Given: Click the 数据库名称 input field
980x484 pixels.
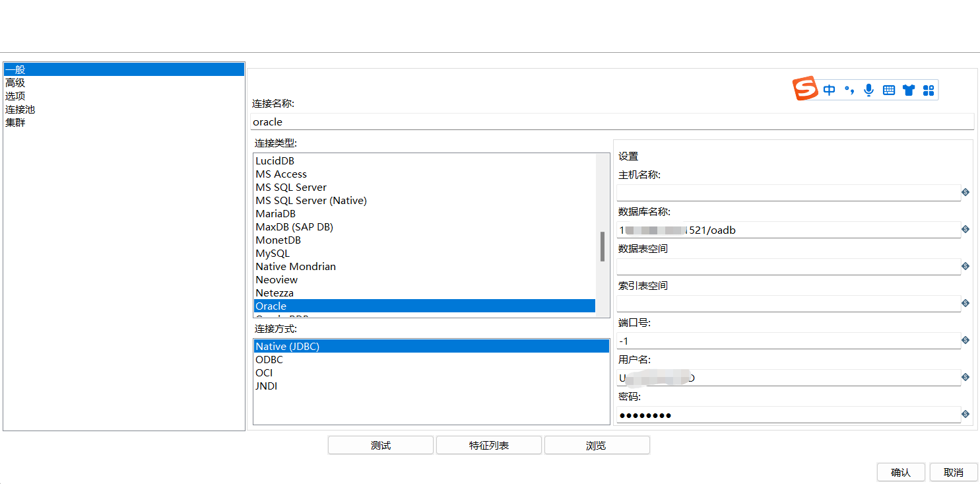Looking at the screenshot, I should tap(789, 230).
